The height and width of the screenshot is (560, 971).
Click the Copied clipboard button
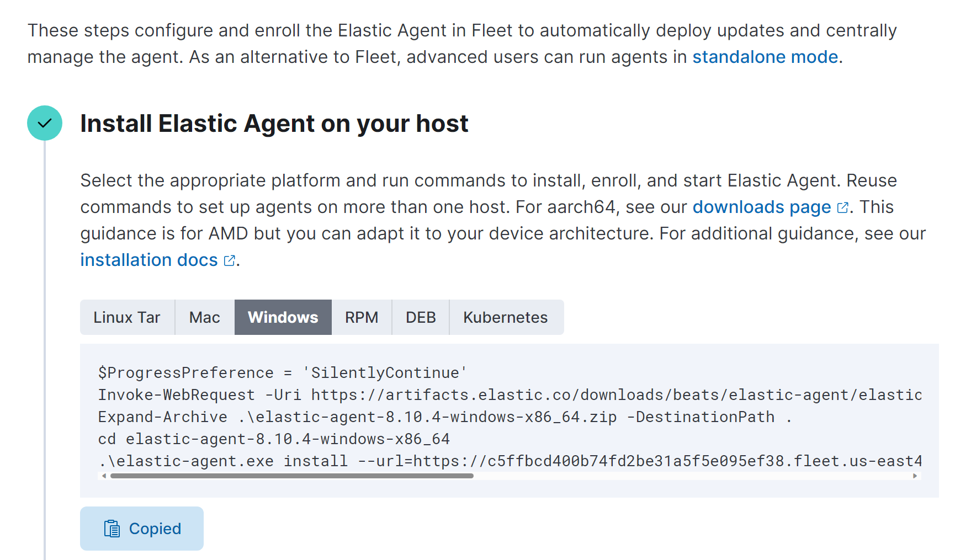click(142, 529)
